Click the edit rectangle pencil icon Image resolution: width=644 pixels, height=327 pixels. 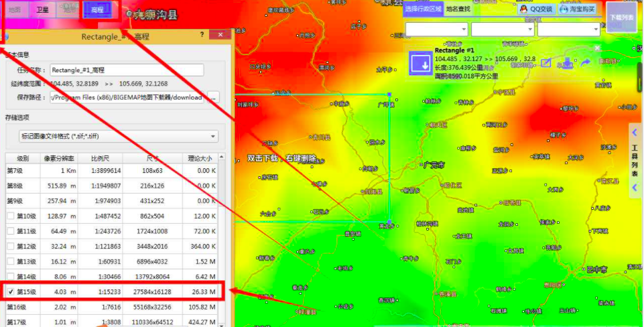(546, 63)
